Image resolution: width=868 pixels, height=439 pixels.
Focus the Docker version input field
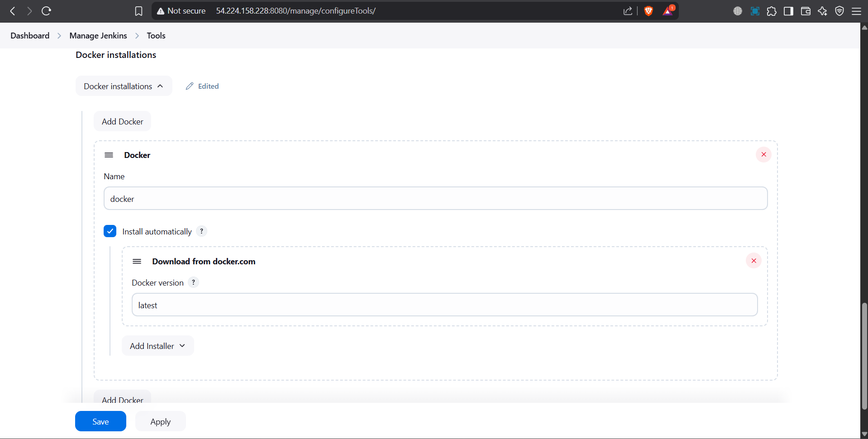coord(444,305)
